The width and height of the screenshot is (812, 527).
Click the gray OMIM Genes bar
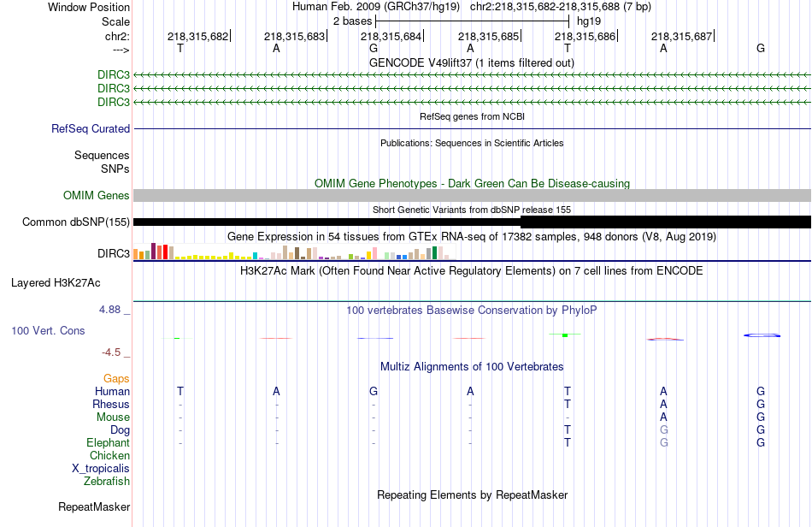pos(473,195)
